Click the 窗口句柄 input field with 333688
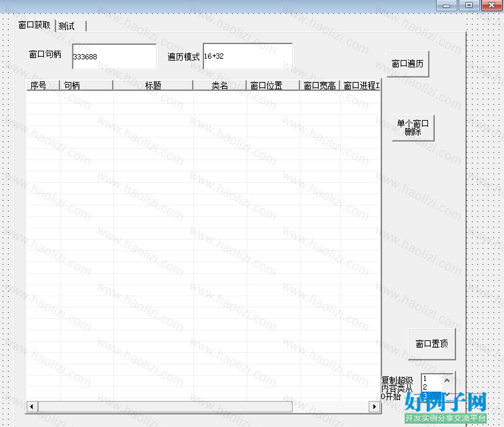This screenshot has height=427, width=504. click(114, 56)
